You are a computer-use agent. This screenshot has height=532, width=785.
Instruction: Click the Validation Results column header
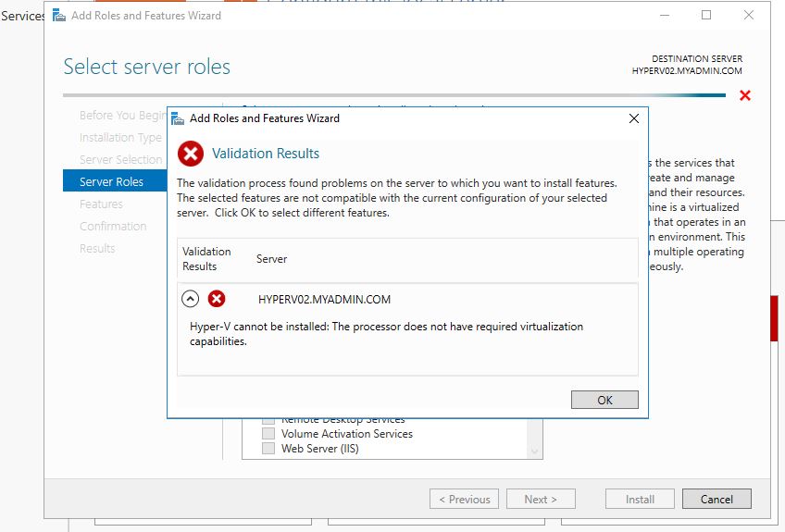pos(206,259)
